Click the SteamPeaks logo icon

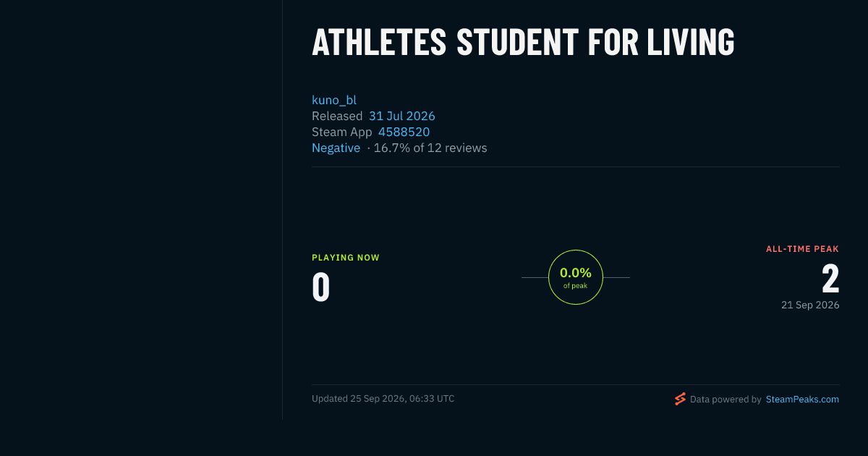(680, 399)
